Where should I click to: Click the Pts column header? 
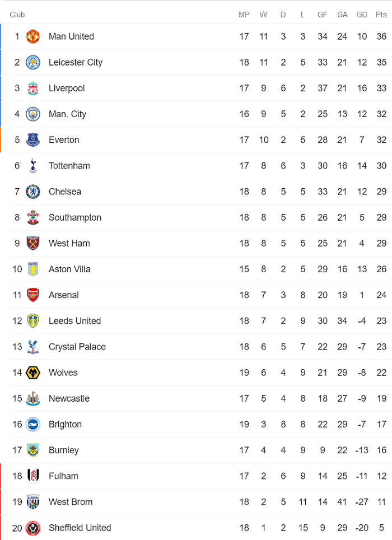381,15
